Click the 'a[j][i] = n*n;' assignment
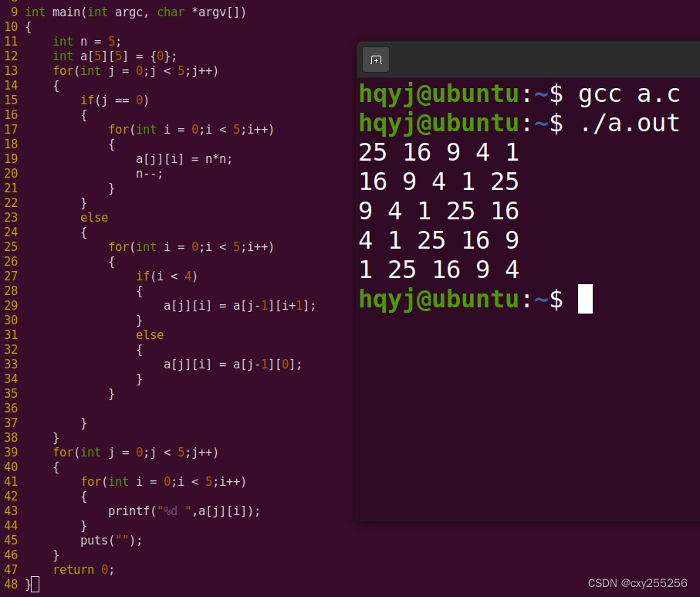Viewport: 700px width, 597px height. (184, 159)
